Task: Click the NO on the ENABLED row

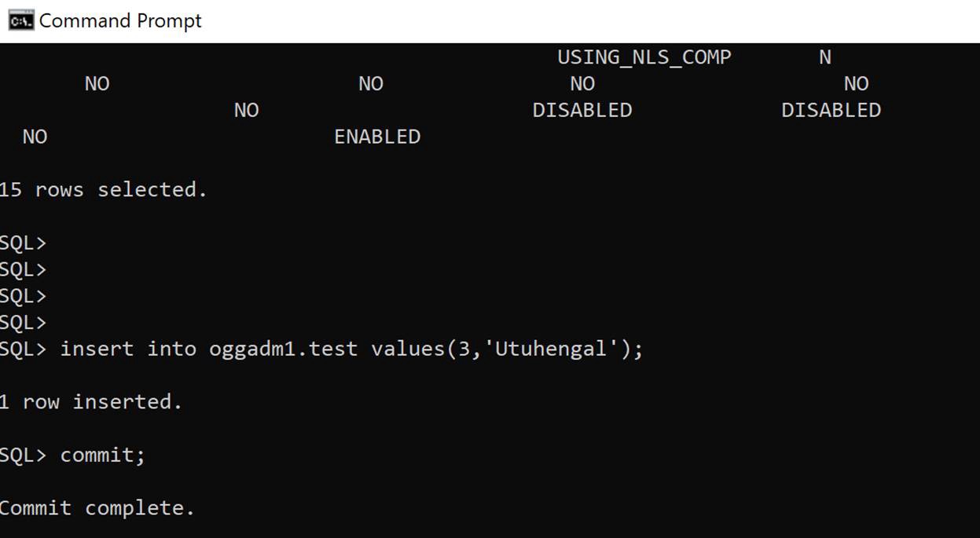Action: 35,137
